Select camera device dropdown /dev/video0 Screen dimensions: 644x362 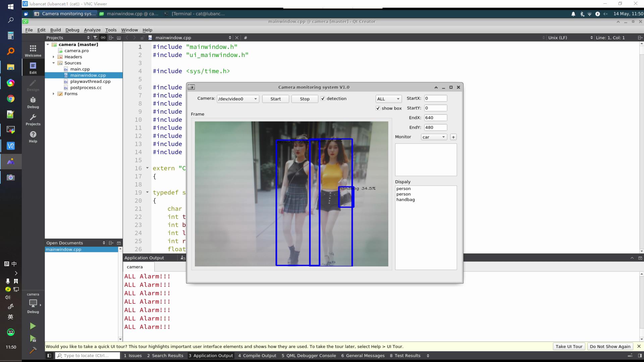pos(236,99)
